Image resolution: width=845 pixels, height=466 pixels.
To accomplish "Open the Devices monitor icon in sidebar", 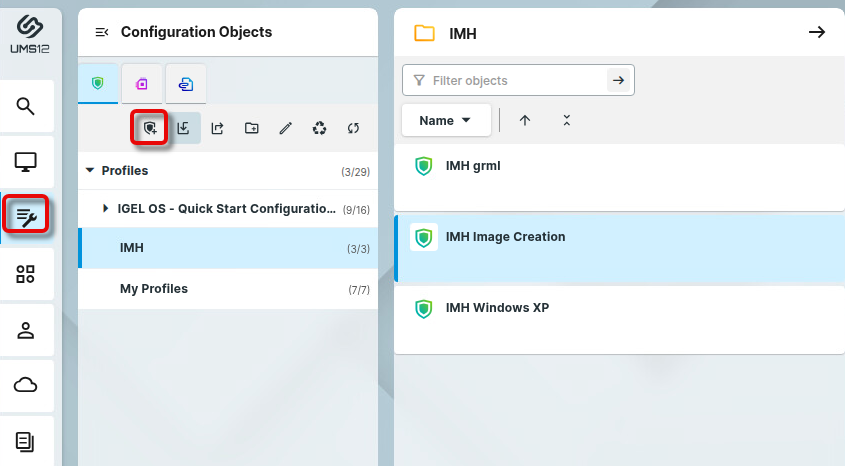I will [26, 161].
